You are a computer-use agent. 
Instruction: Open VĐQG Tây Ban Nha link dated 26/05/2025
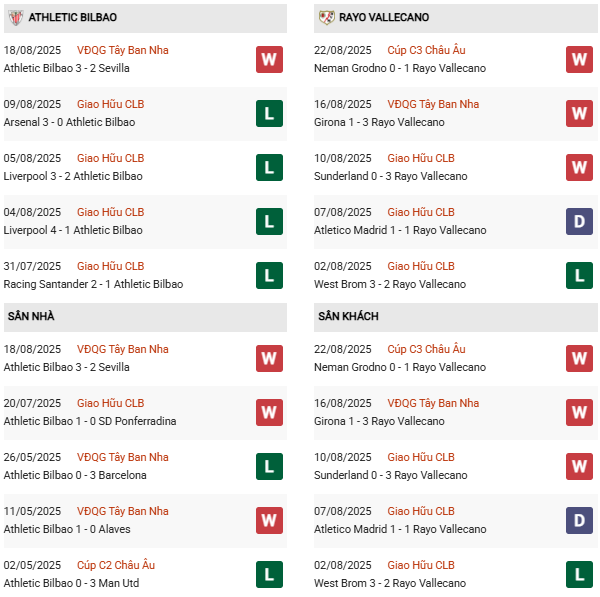tap(122, 457)
